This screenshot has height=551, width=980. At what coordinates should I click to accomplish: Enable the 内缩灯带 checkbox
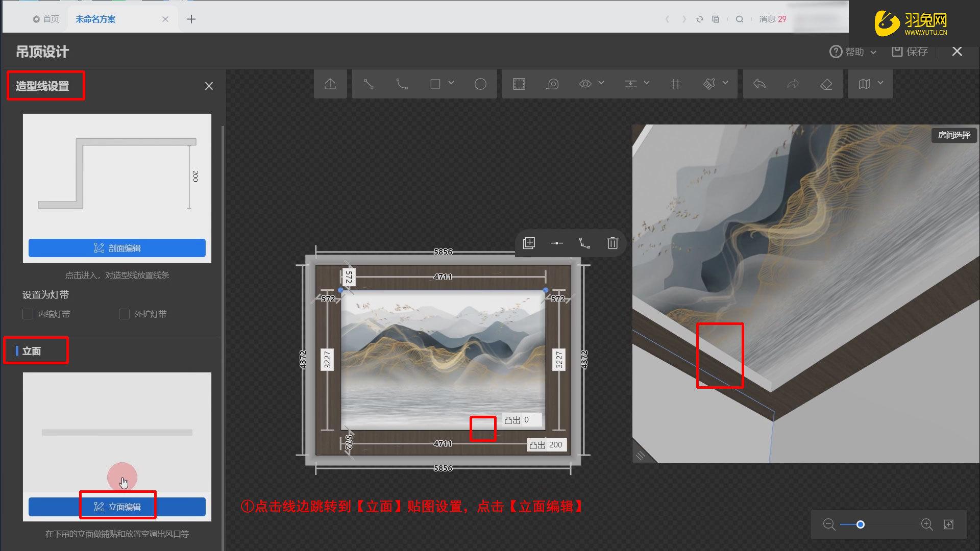tap(28, 314)
